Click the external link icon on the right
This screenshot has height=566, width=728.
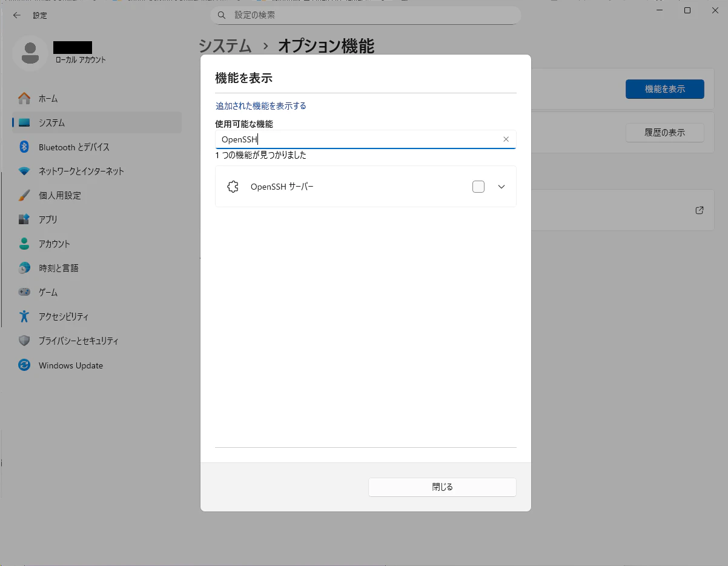coord(700,210)
